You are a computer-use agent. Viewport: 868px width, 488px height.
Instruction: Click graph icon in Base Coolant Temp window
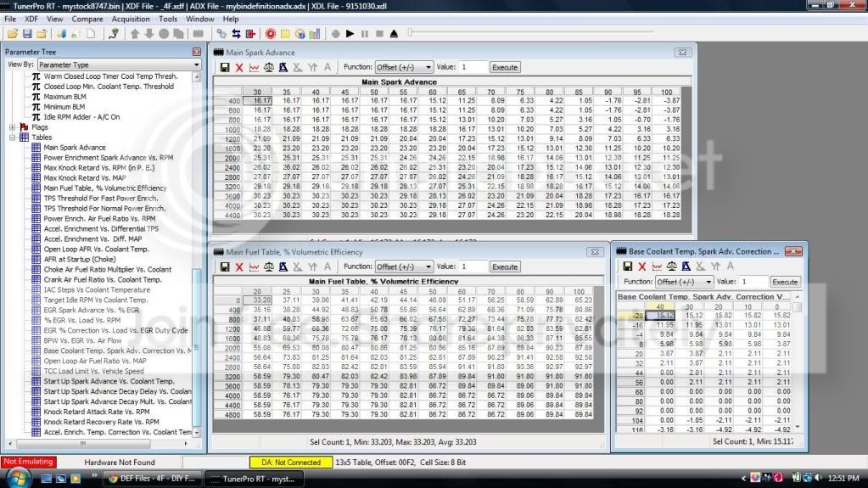click(x=657, y=266)
